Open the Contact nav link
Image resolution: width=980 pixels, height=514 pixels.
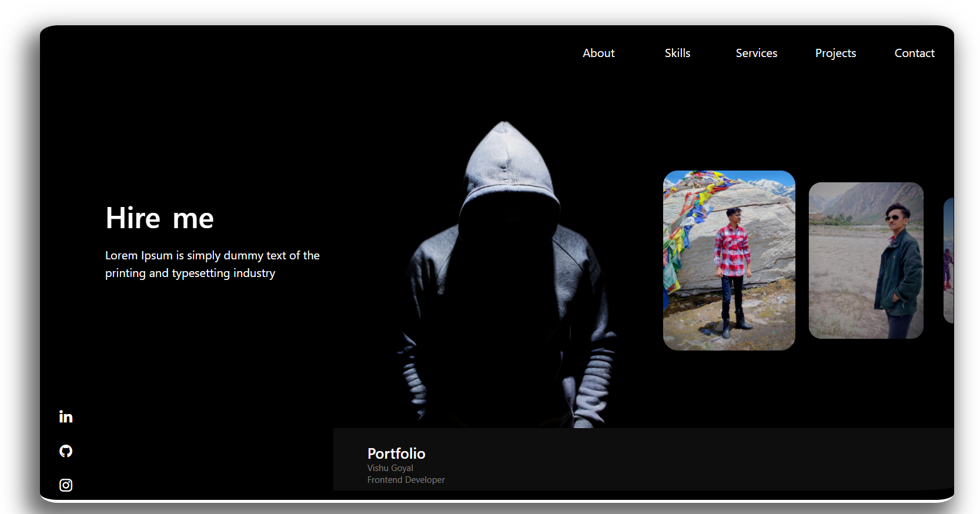coord(914,53)
